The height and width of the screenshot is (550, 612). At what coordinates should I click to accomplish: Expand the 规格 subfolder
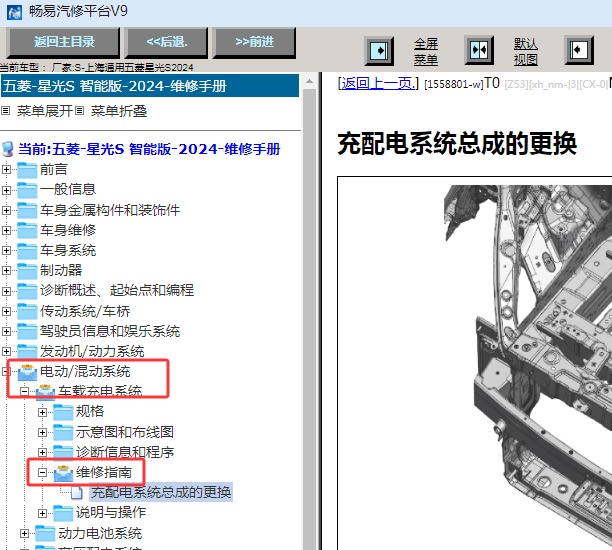point(42,412)
